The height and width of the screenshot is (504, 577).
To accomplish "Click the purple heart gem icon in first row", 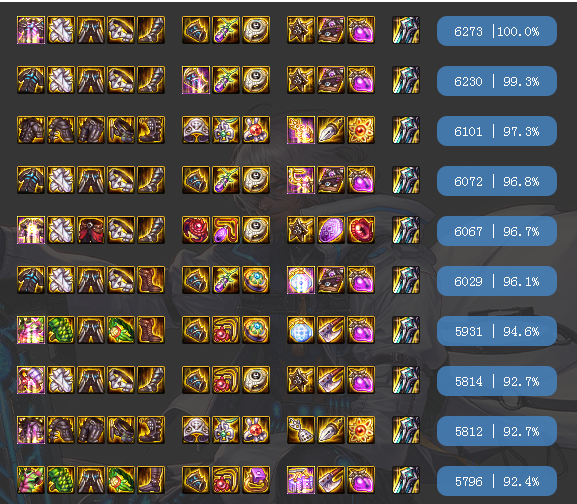I will pyautogui.click(x=361, y=30).
